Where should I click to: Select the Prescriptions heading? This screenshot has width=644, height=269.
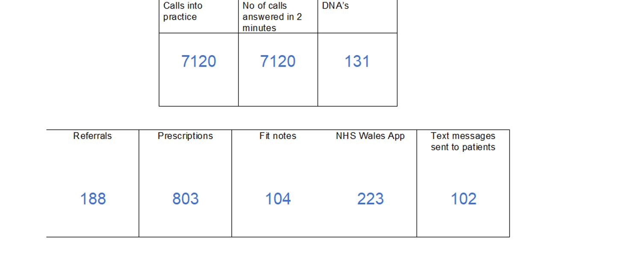[x=185, y=136]
